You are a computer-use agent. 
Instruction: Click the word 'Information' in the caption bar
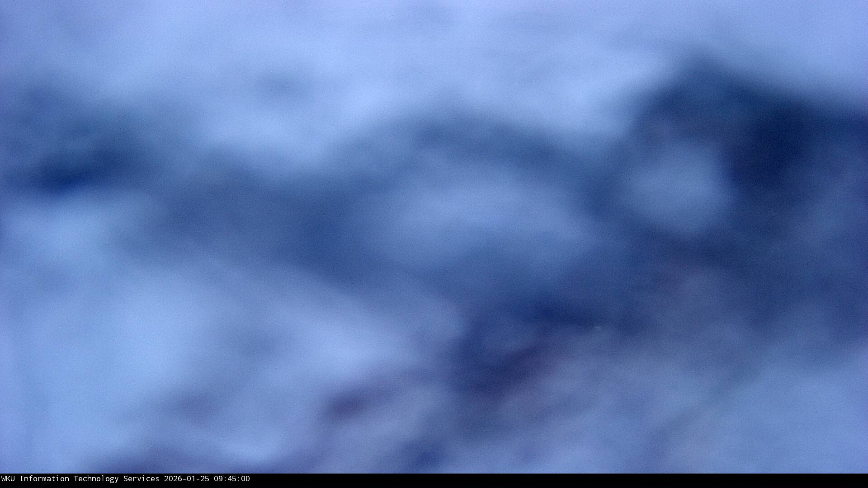44,479
